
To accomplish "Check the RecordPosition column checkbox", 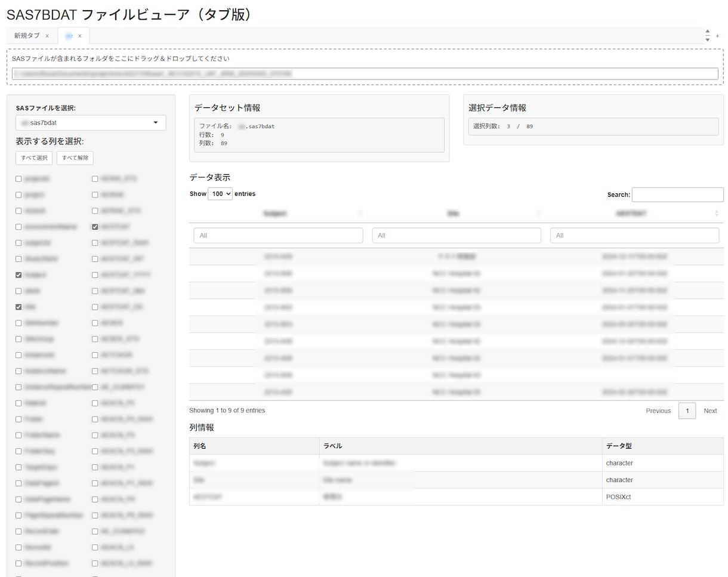I will coord(18,563).
